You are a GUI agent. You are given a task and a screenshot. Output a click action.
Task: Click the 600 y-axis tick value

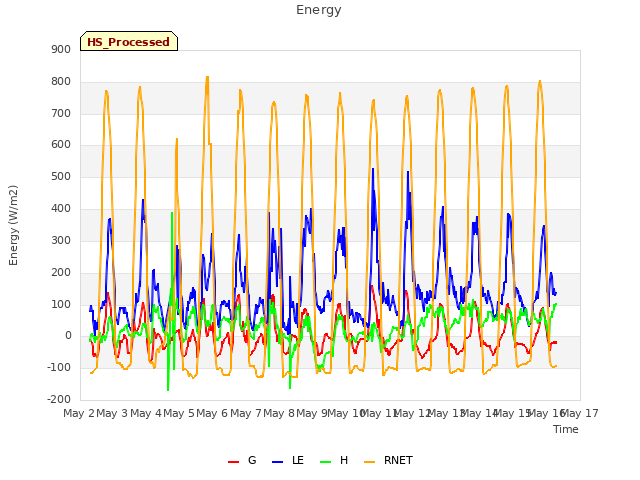point(61,145)
